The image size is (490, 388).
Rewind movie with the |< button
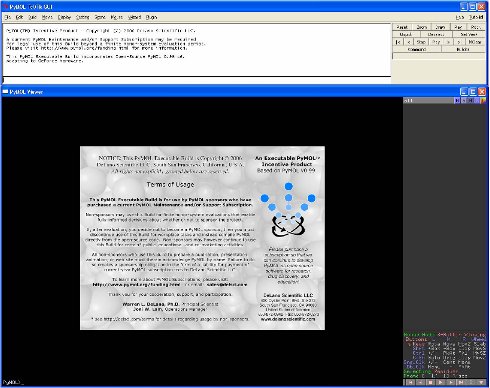[398, 42]
